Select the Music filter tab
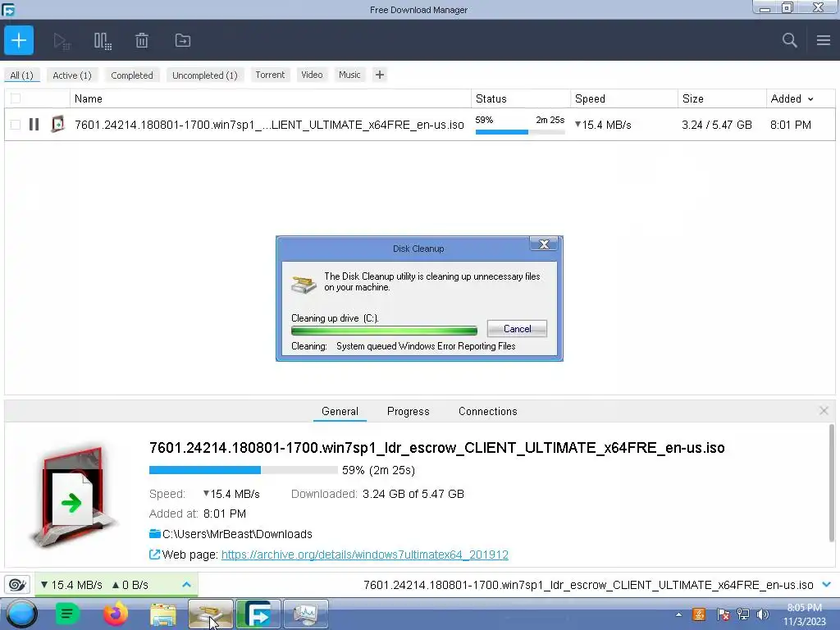The height and width of the screenshot is (630, 840). pyautogui.click(x=349, y=75)
